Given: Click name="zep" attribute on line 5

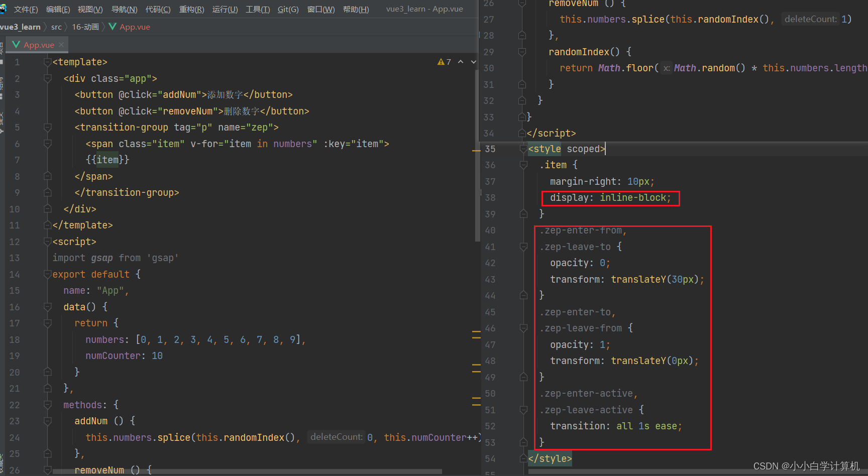Looking at the screenshot, I should pos(245,127).
